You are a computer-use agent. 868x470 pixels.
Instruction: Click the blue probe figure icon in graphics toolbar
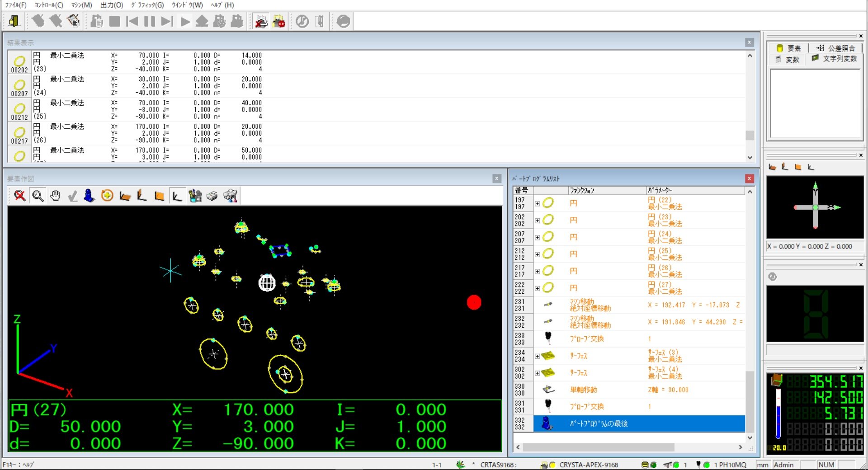pyautogui.click(x=90, y=196)
